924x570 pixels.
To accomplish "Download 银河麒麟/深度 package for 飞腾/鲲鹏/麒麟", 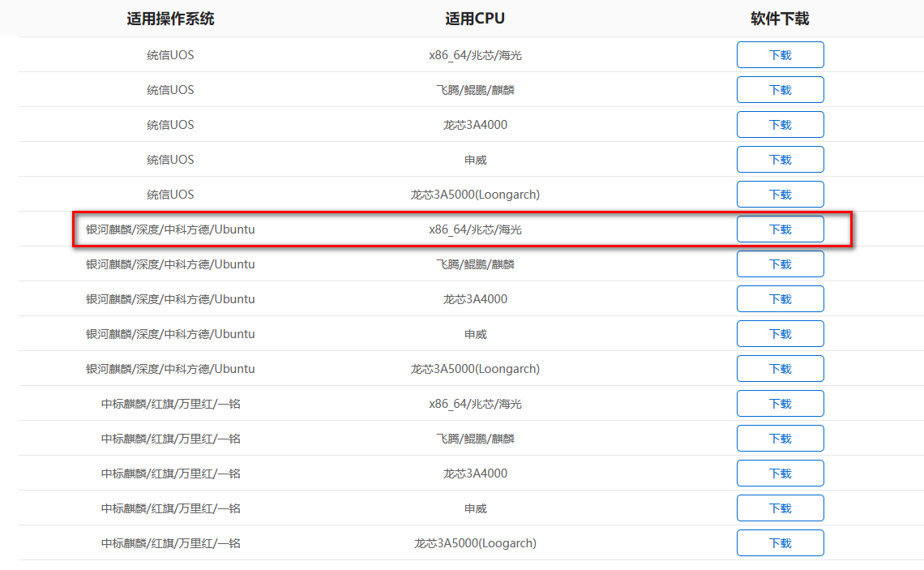I will [781, 264].
